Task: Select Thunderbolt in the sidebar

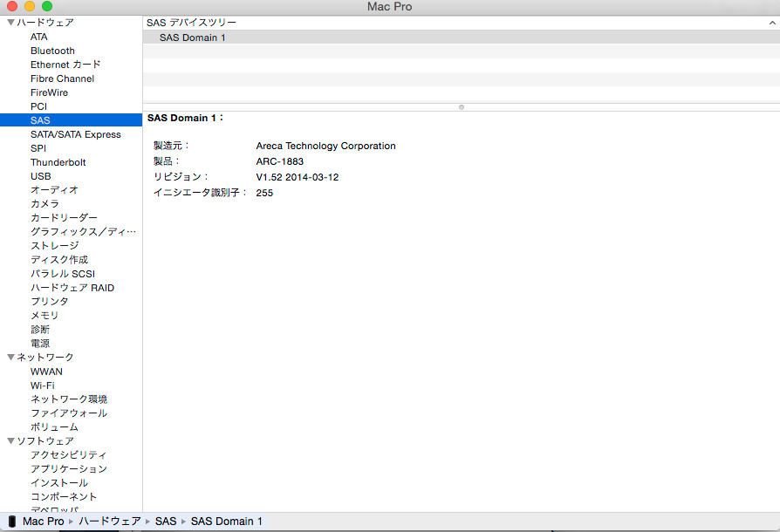Action: pyautogui.click(x=58, y=162)
